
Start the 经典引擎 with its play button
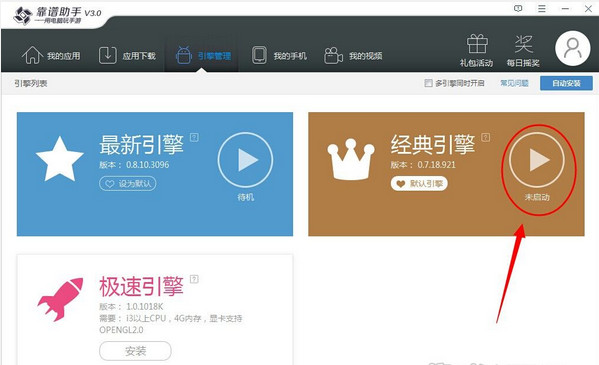click(x=537, y=160)
